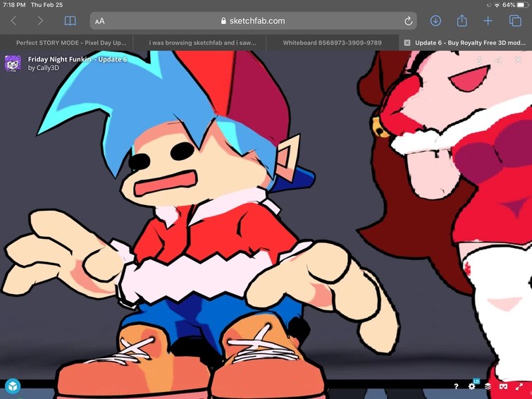Open the viewer help question mark
This screenshot has width=532, height=399.
pos(456,386)
